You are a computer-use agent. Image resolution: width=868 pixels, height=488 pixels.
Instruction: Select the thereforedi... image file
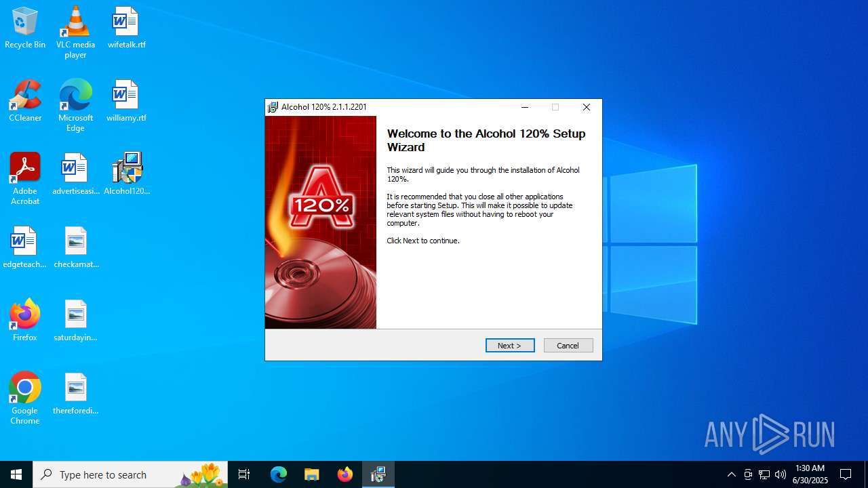(x=75, y=394)
